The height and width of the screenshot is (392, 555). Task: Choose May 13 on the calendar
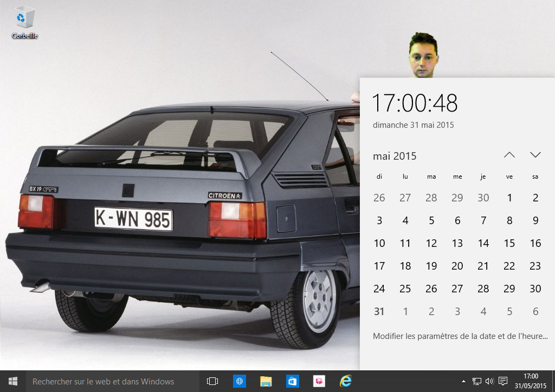coord(457,243)
